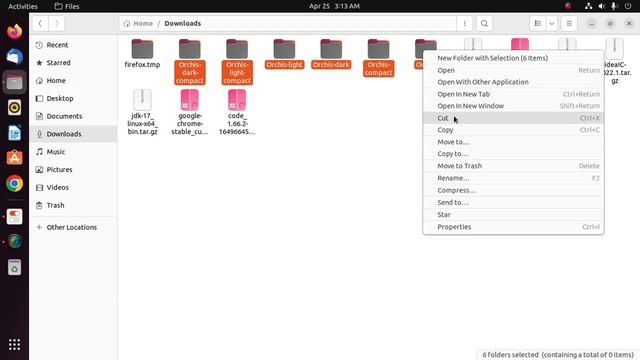Open Videos in the sidebar
The width and height of the screenshot is (640, 360).
(x=73, y=187)
